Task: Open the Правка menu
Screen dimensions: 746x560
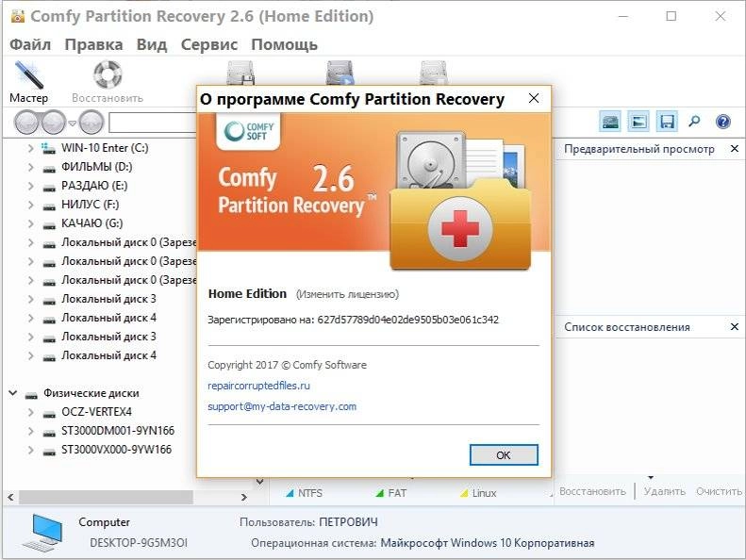Action: pyautogui.click(x=93, y=44)
